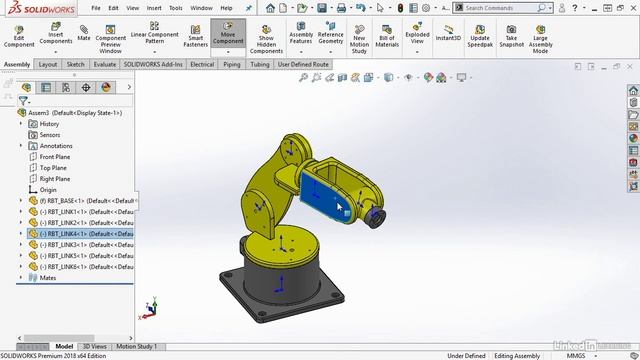
Task: Click Linear Component Pattern
Action: click(x=154, y=33)
